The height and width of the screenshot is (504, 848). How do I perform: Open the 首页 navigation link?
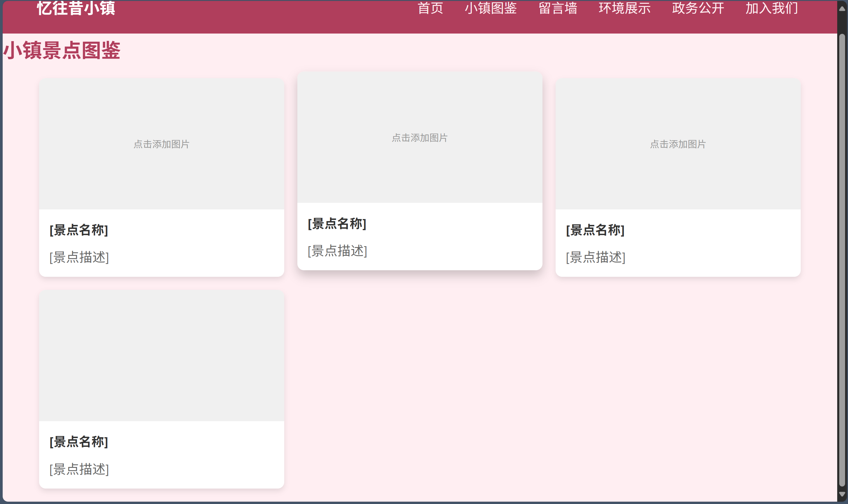[430, 8]
